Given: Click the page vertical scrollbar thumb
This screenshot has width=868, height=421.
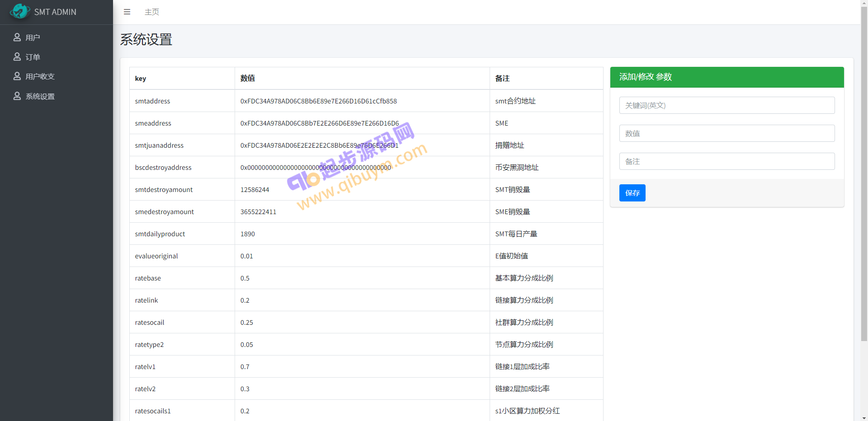Looking at the screenshot, I should [x=864, y=172].
